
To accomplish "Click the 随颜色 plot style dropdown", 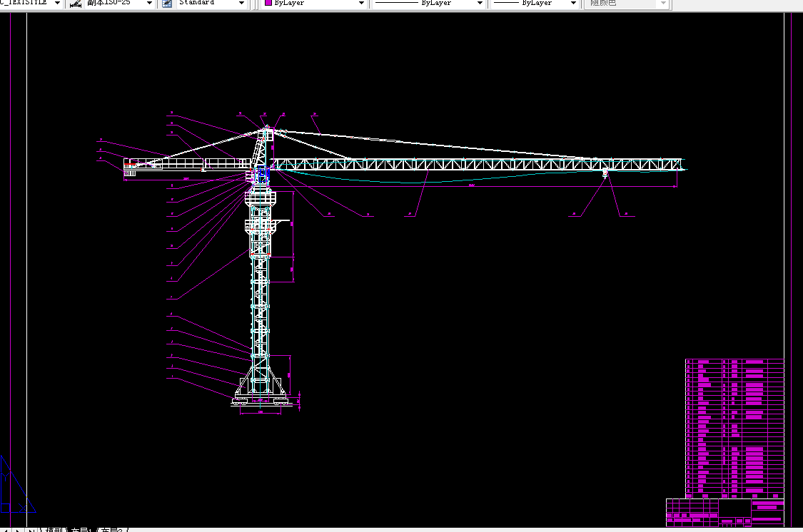I will 627,3.
